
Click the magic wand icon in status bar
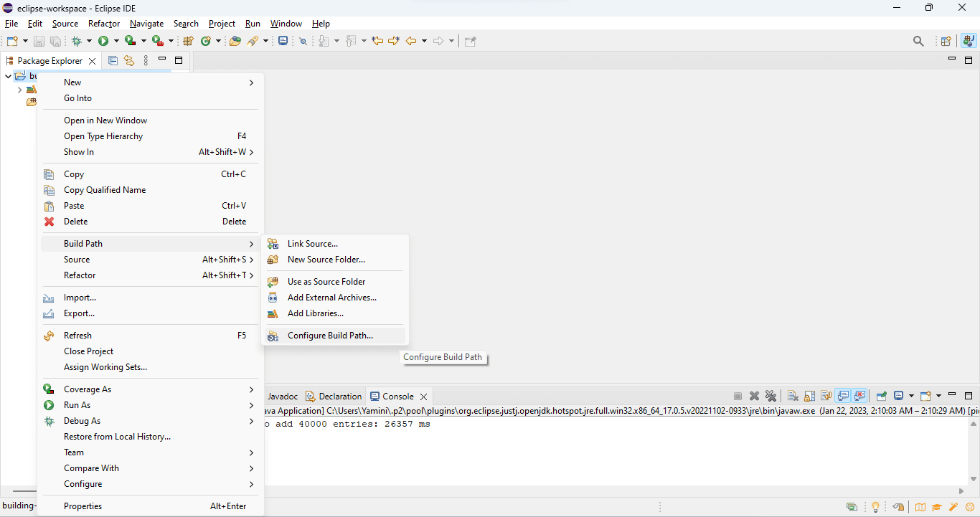click(953, 507)
